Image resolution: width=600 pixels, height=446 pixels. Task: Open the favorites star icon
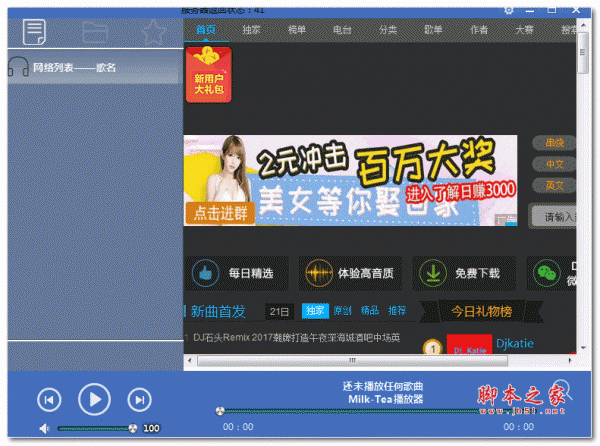coord(153,32)
